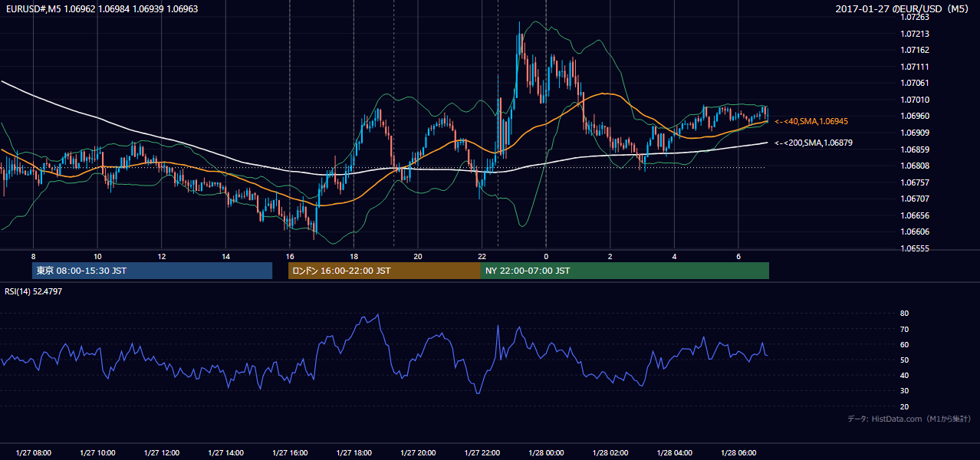Click RSI scale value 60
This screenshot has width=980, height=460.
coord(904,344)
